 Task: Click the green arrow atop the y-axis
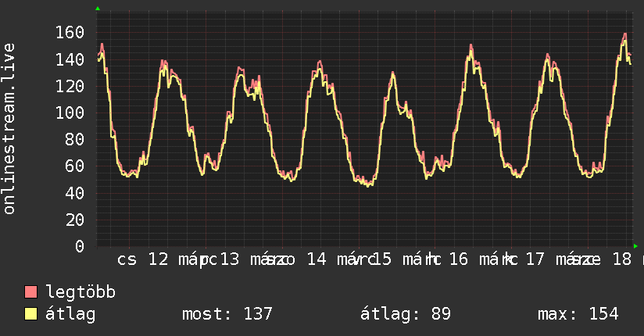coord(98,9)
